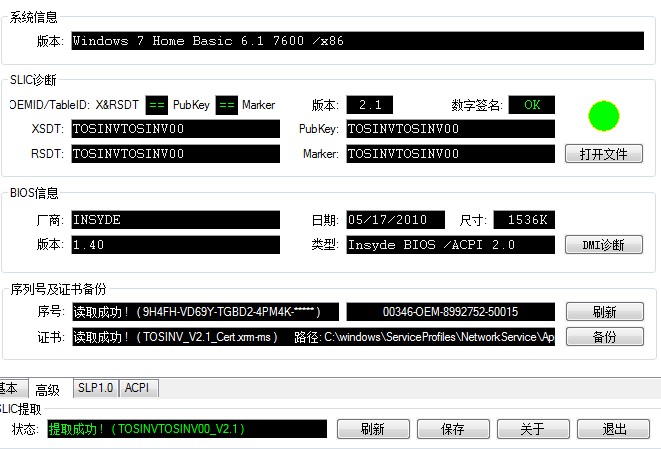The image size is (661, 449).
Task: Open the SLP1.0 tab
Action: pos(95,388)
